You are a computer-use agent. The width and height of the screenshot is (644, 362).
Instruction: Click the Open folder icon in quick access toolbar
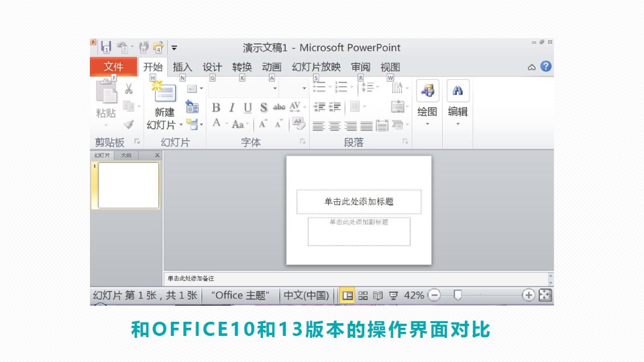click(158, 47)
